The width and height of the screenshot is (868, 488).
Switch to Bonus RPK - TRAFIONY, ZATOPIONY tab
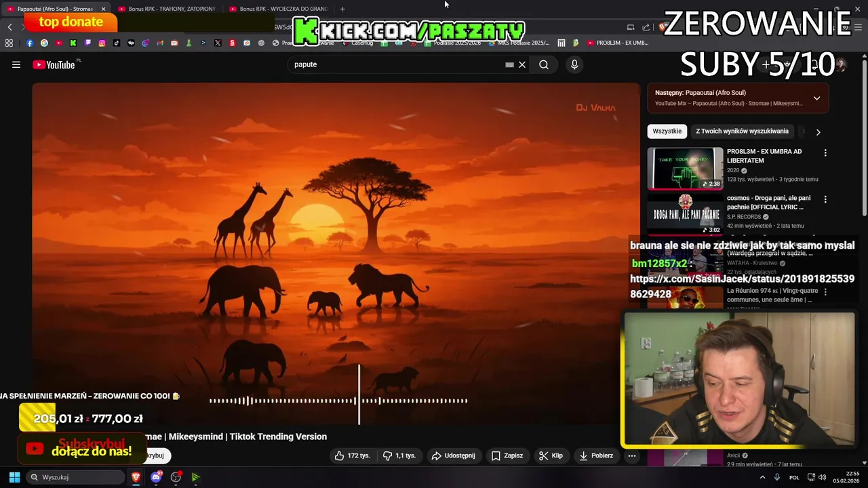pos(167,9)
